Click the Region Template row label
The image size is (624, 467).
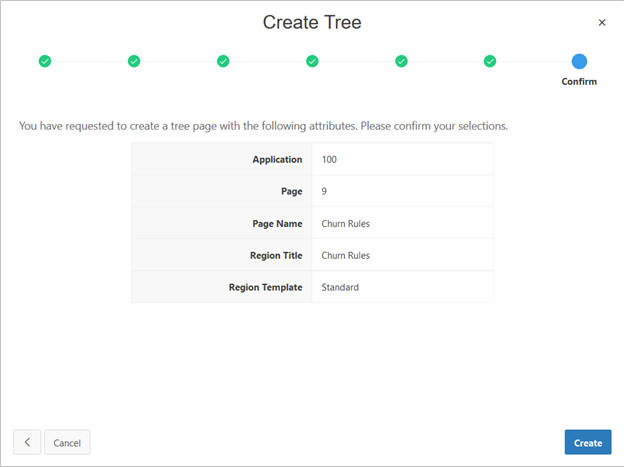click(x=265, y=287)
